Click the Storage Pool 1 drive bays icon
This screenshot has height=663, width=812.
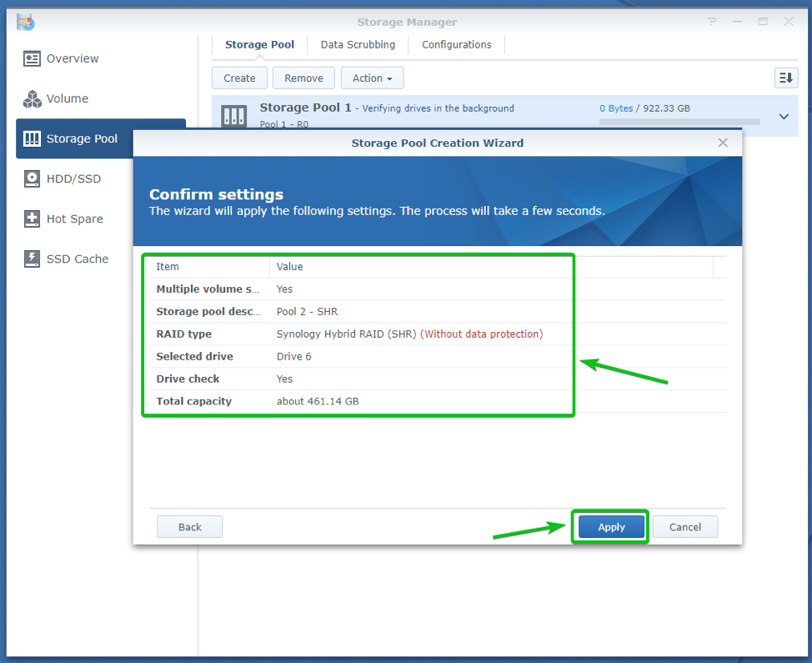[234, 116]
